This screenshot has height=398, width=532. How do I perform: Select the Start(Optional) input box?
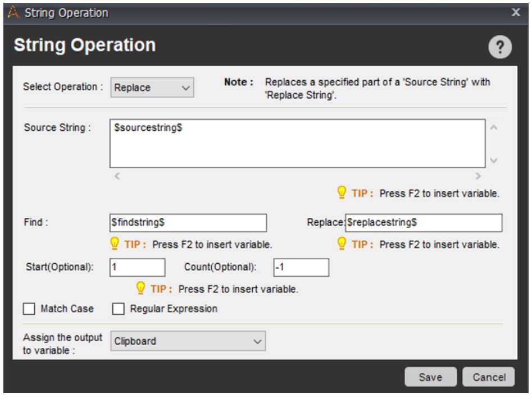coord(137,267)
